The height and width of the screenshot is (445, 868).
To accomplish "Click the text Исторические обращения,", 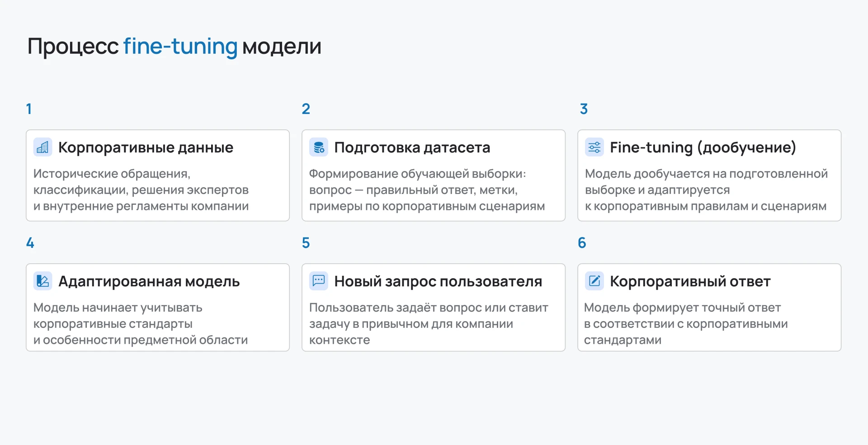I will pos(112,174).
